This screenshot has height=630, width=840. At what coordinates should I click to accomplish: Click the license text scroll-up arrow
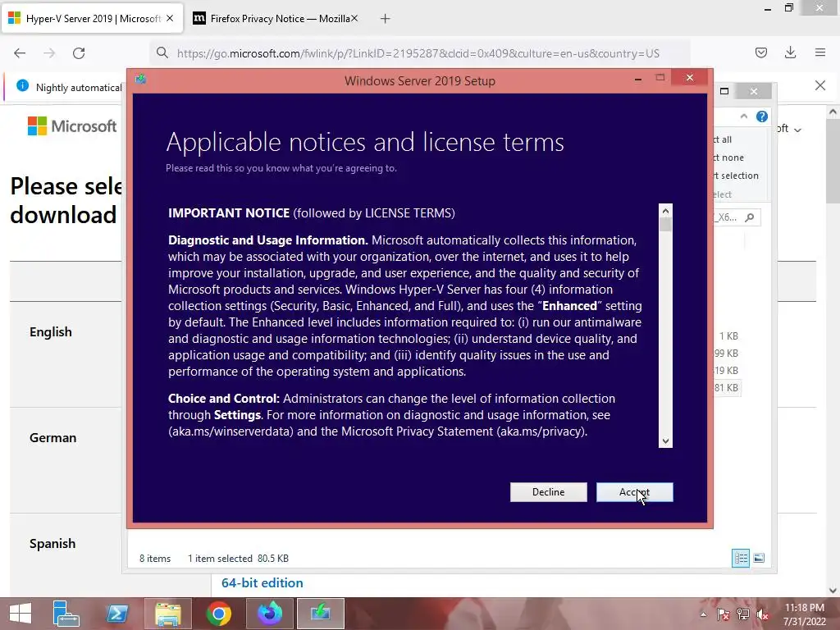coord(665,211)
